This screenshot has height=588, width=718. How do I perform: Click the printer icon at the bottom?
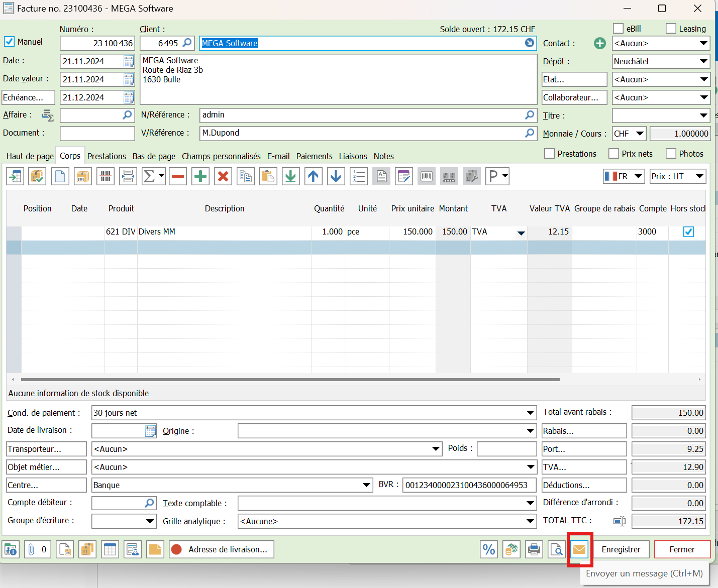pos(534,549)
